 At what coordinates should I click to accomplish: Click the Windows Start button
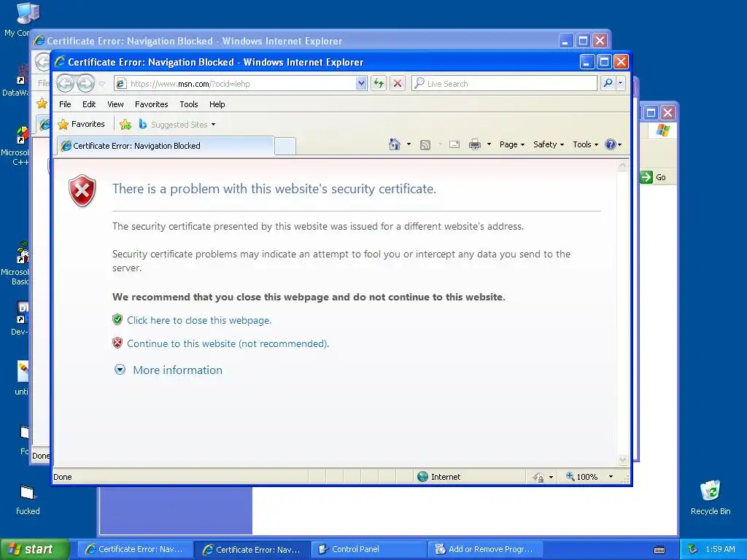tap(35, 549)
